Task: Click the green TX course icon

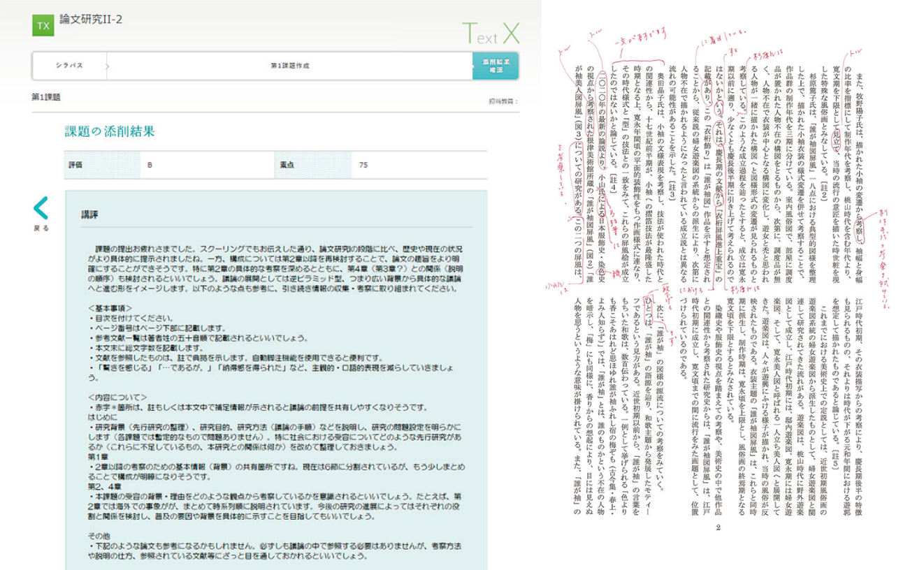Action: (43, 26)
